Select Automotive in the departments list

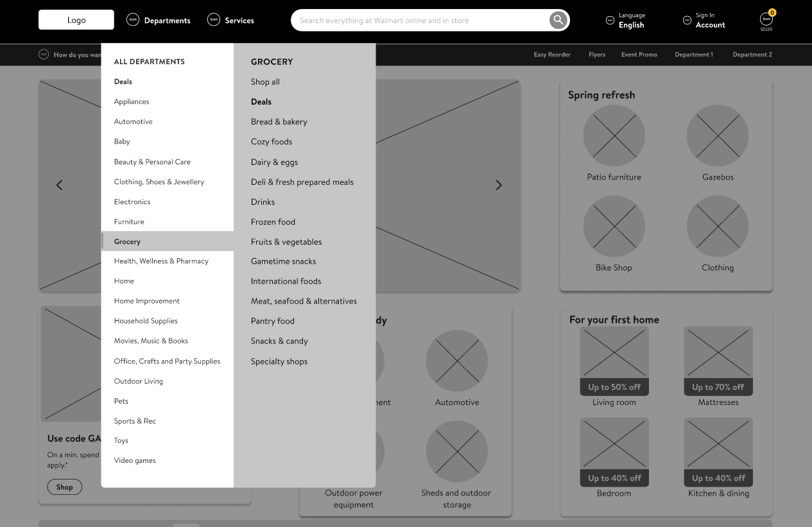(x=134, y=121)
